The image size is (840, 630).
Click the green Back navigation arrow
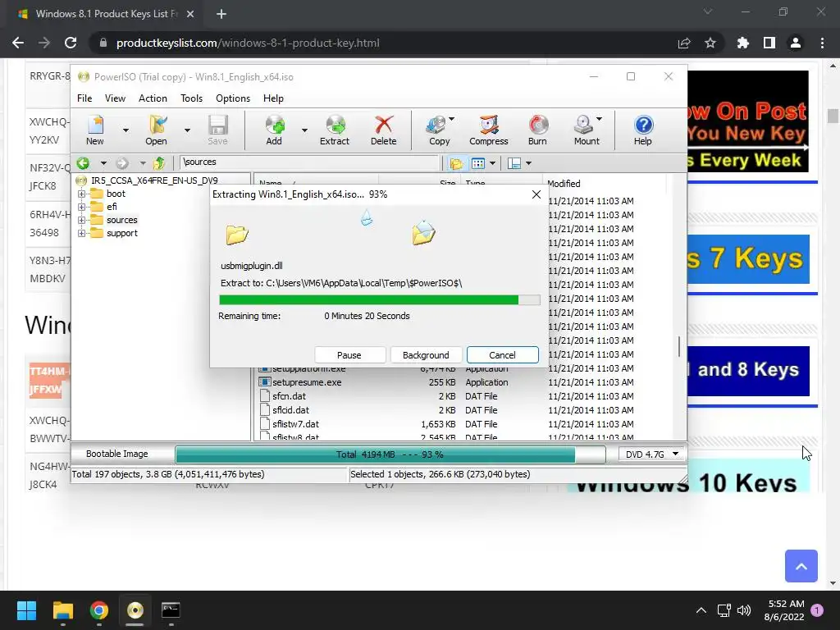pyautogui.click(x=83, y=163)
